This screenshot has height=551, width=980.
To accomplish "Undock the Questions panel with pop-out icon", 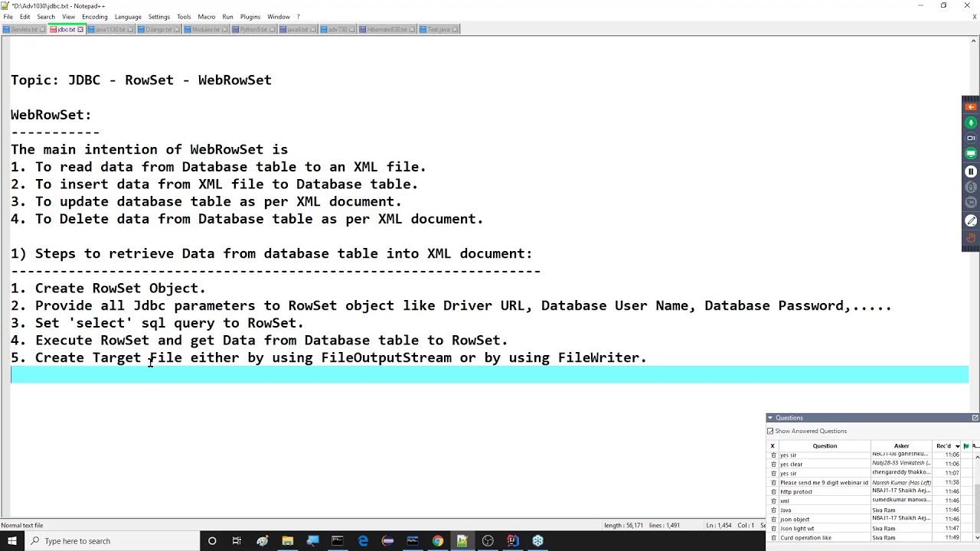I will (x=975, y=418).
